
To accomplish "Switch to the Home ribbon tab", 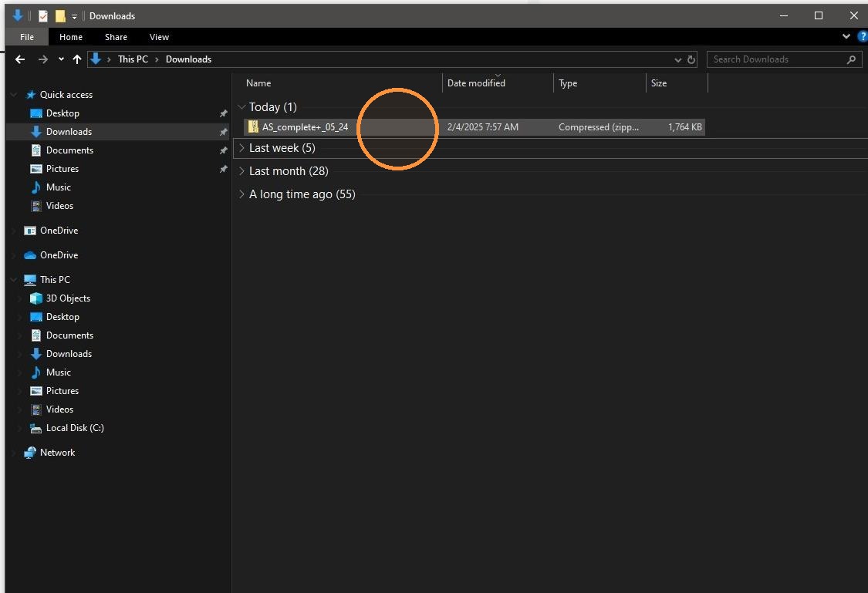I will [x=71, y=37].
